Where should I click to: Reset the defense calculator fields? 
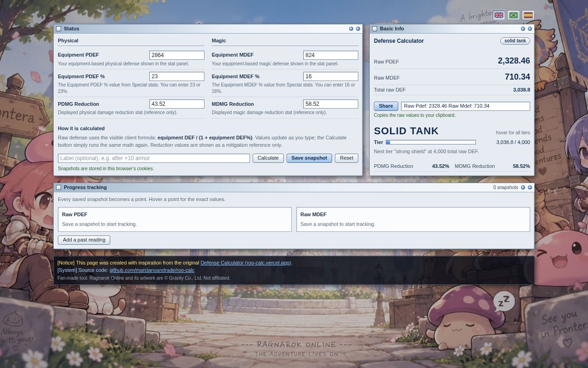[346, 158]
